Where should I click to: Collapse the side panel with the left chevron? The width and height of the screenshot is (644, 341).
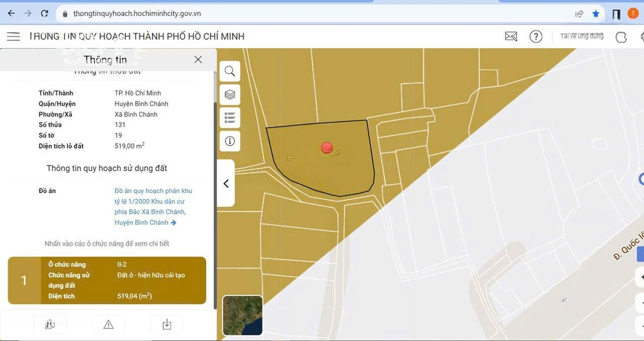(x=226, y=184)
